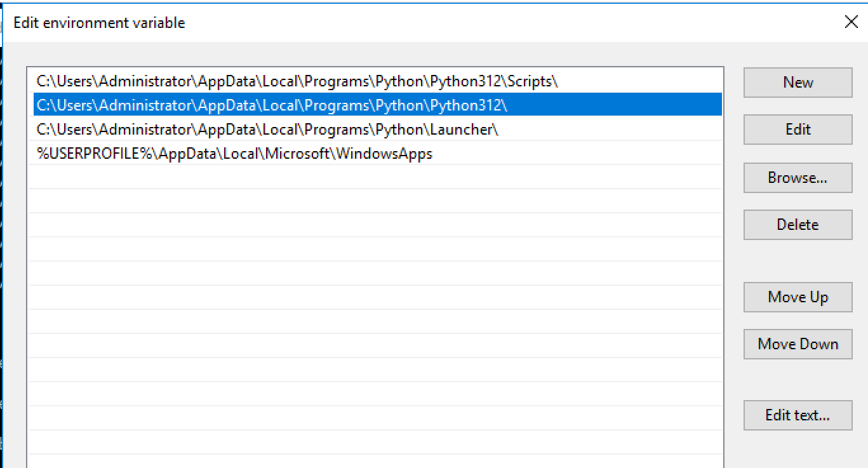The image size is (868, 468).
Task: Open the Browse... directory picker
Action: (x=798, y=178)
